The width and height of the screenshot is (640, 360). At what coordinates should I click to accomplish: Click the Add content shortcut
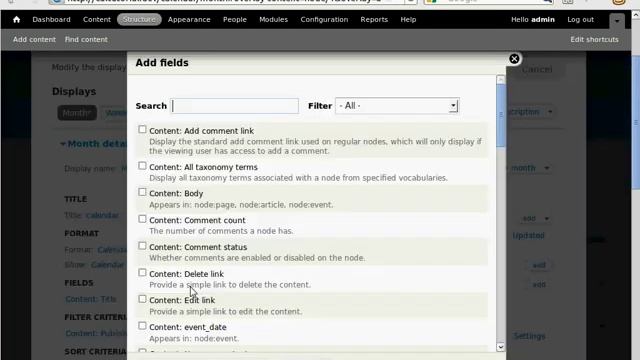pos(34,40)
